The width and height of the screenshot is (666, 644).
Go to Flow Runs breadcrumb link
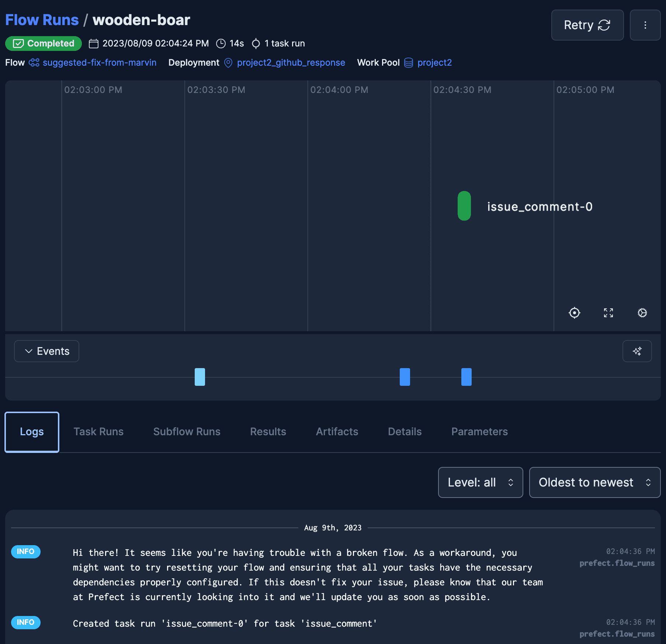pos(42,20)
